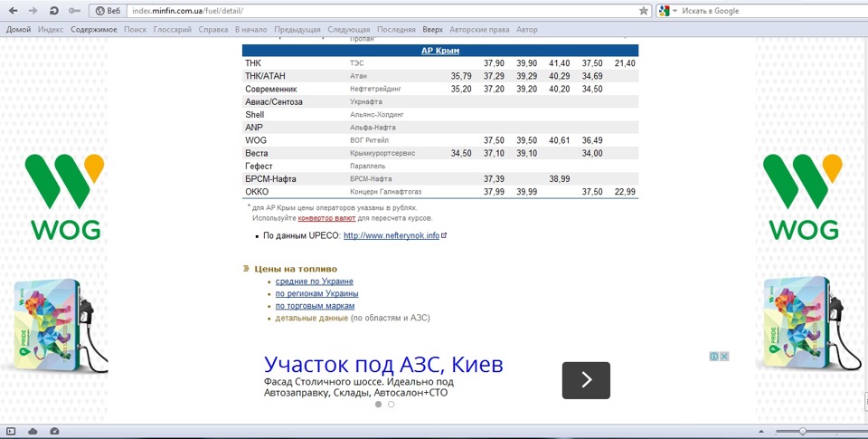Open Поиск navigation item
This screenshot has height=439, width=868.
click(135, 30)
